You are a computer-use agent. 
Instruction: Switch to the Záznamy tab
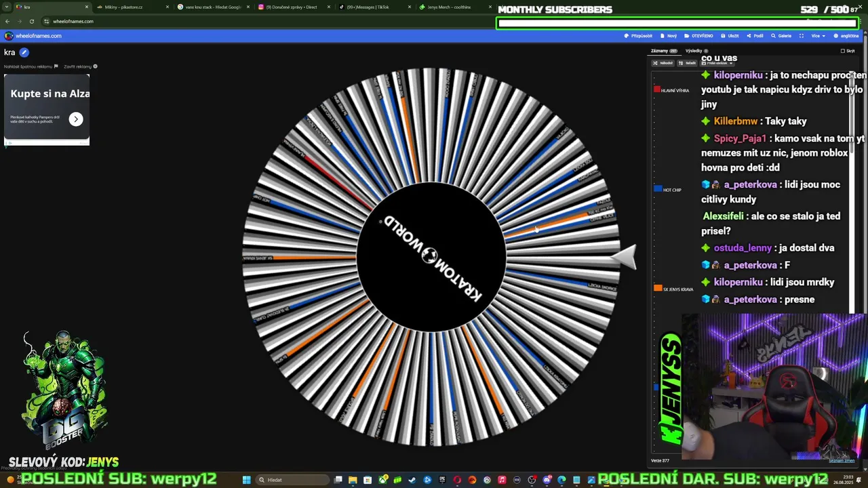(x=663, y=51)
